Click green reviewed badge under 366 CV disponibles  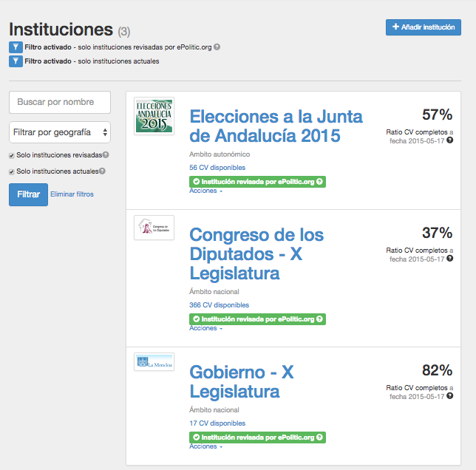click(257, 319)
